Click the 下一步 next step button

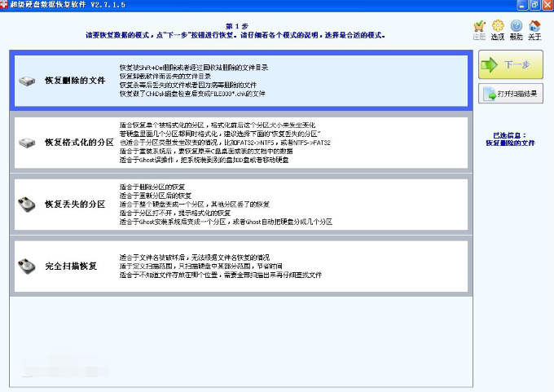click(x=511, y=64)
